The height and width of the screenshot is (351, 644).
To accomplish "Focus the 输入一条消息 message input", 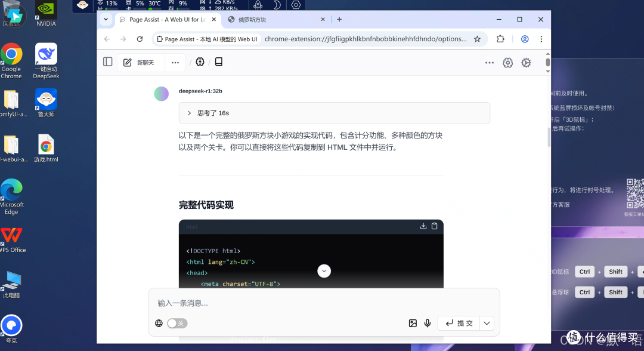I will [x=324, y=303].
